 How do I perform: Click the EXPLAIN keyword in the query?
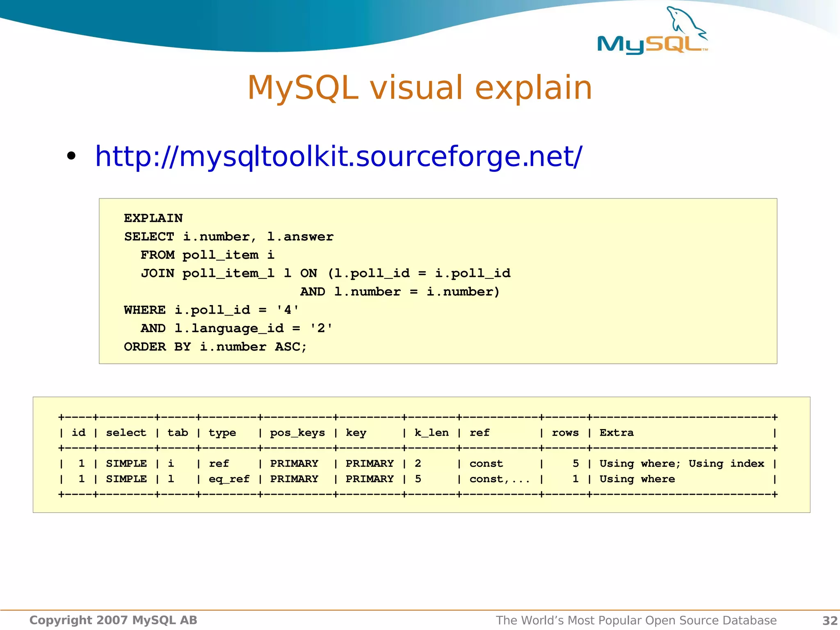(153, 218)
